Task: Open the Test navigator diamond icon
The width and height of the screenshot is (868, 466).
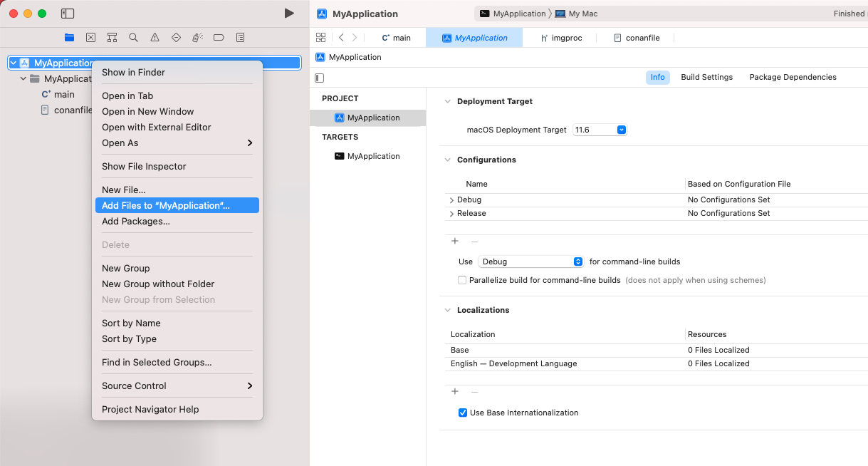Action: pos(176,37)
